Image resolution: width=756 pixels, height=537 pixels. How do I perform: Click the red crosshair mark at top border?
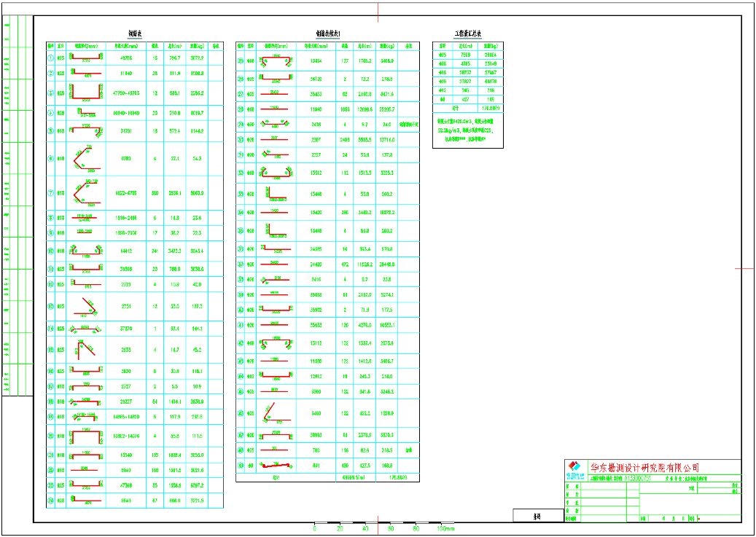pos(378,12)
